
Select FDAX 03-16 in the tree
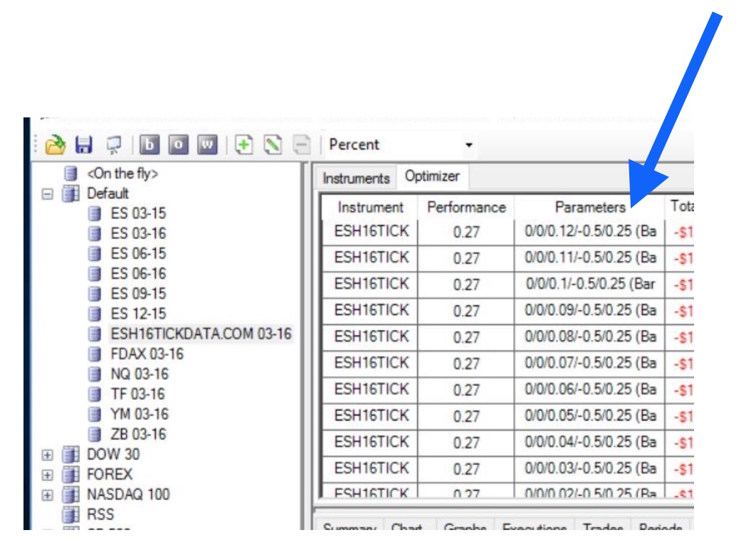coord(147,354)
